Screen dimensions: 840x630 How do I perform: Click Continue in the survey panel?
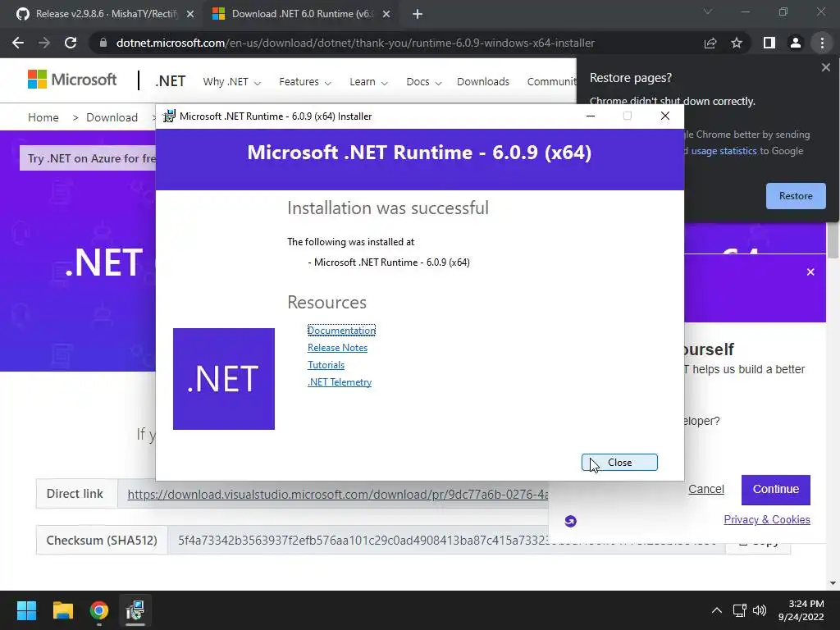click(x=776, y=490)
